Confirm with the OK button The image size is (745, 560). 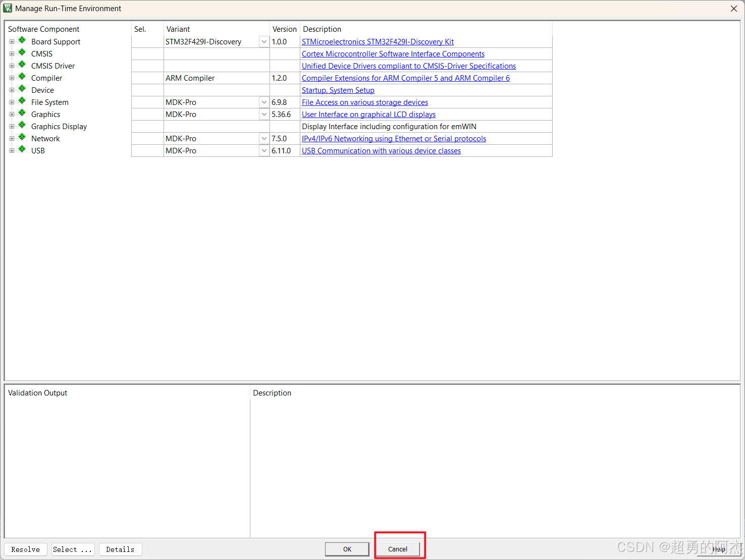click(x=347, y=549)
